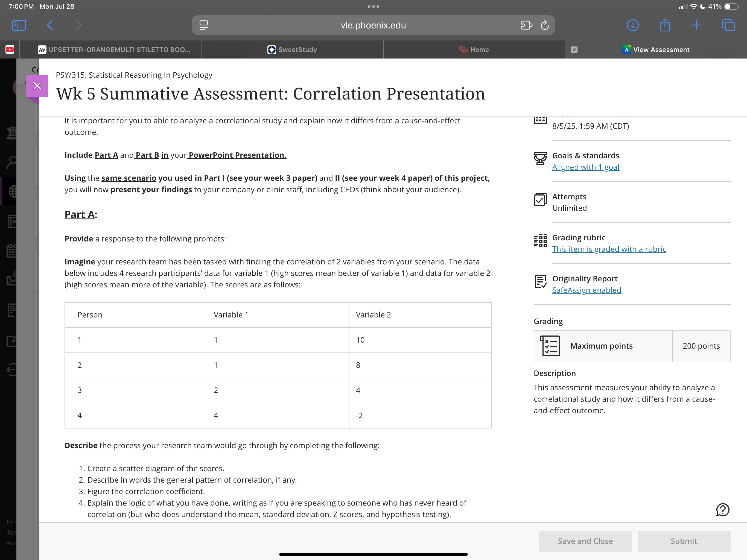747x560 pixels.
Task: Toggle the Safari sidebar icon
Action: [x=19, y=25]
